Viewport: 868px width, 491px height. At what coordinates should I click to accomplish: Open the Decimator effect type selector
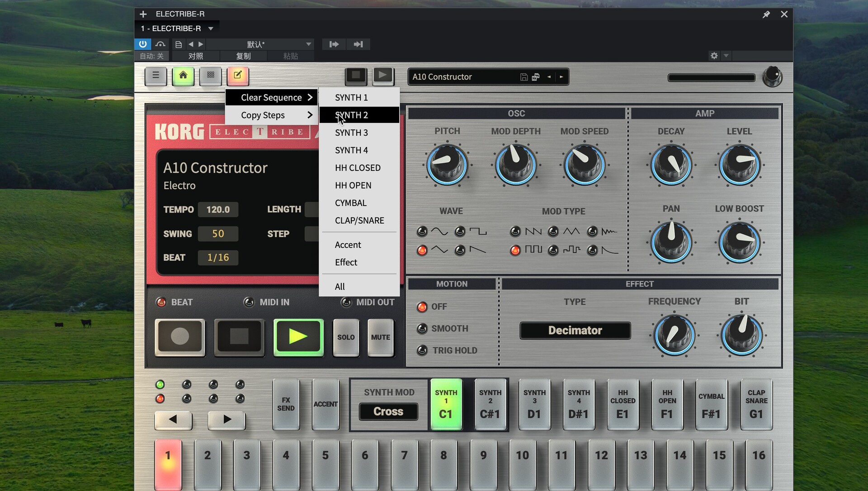point(575,330)
